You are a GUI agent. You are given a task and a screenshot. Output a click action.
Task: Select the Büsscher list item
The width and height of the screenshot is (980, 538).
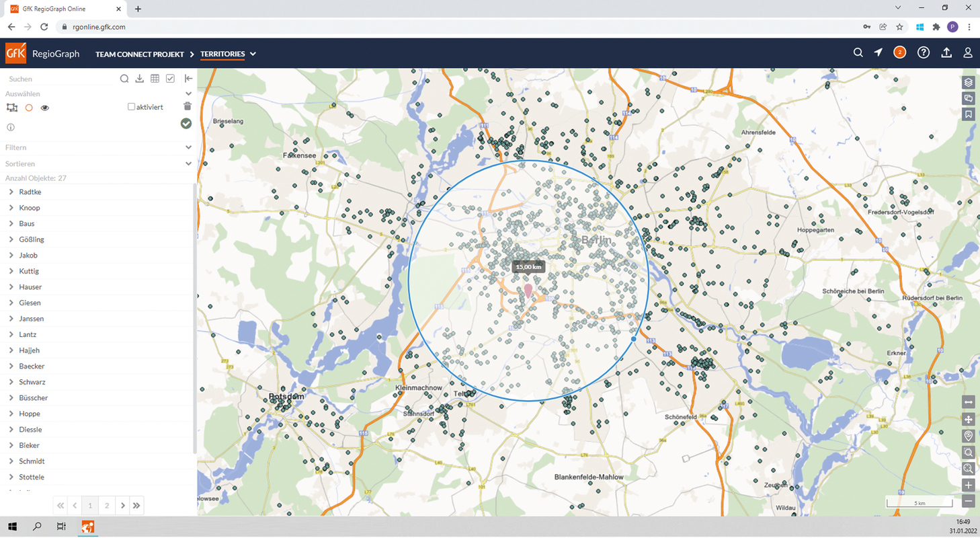(34, 397)
